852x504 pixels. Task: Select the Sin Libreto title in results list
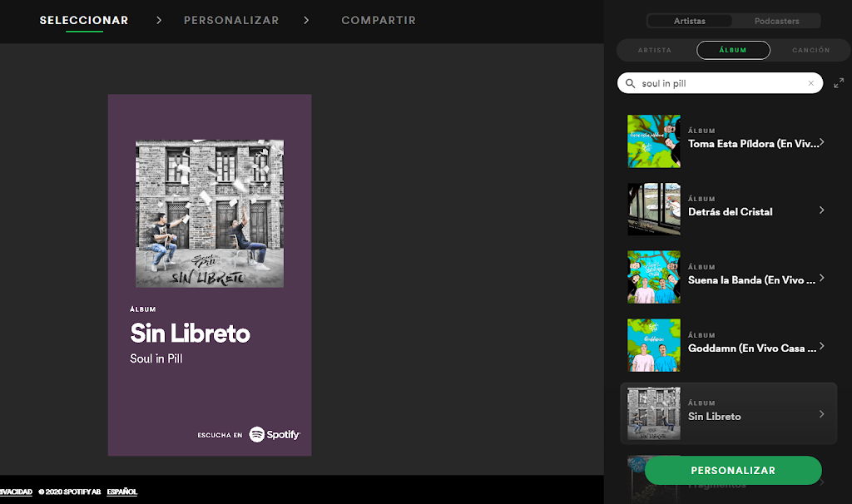[x=715, y=417]
